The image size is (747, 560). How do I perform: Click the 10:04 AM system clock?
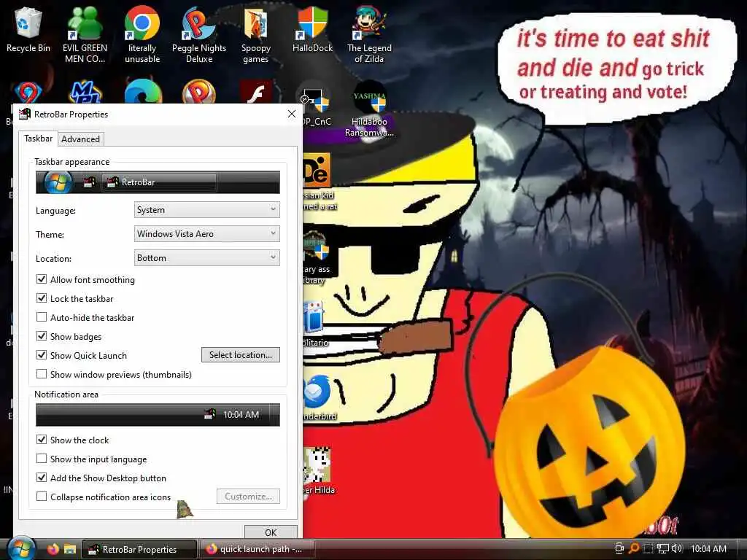tap(708, 548)
